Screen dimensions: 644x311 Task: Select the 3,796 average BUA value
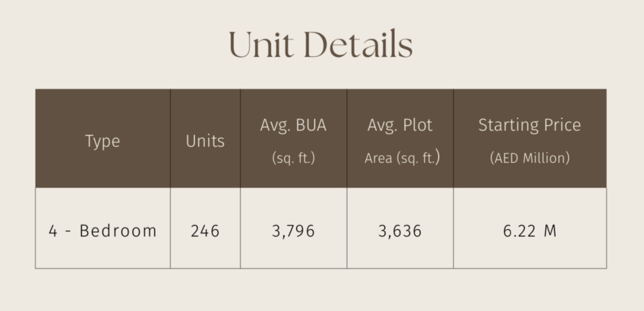293,231
